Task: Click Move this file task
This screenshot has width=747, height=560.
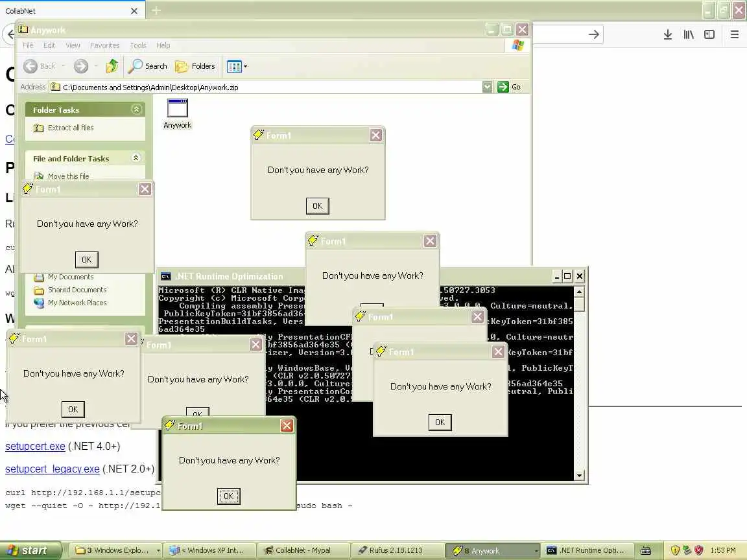Action: click(x=69, y=176)
